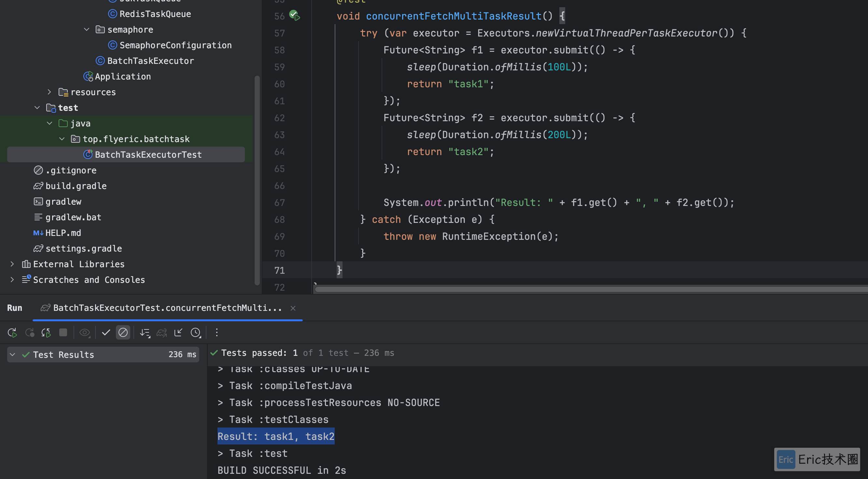Click the Rerun Failed Tests icon
This screenshot has height=479, width=868.
coord(30,333)
